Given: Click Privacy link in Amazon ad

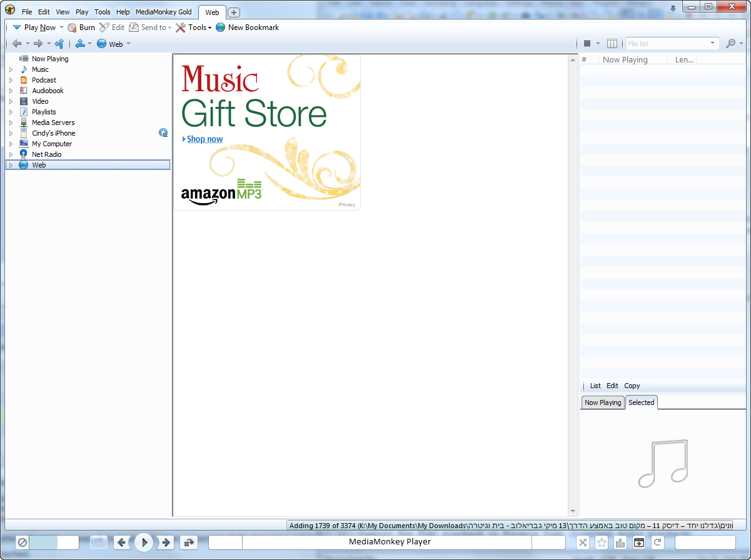Looking at the screenshot, I should (x=347, y=205).
